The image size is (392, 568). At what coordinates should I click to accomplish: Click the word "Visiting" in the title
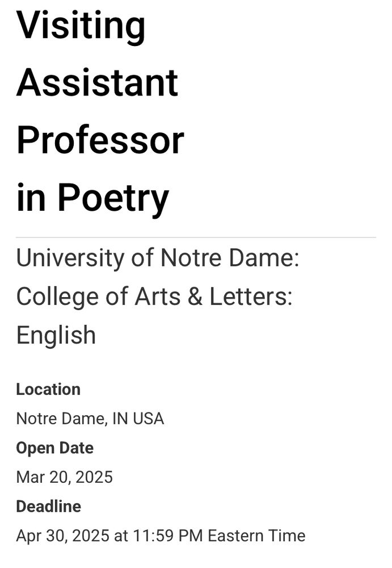[x=81, y=26]
